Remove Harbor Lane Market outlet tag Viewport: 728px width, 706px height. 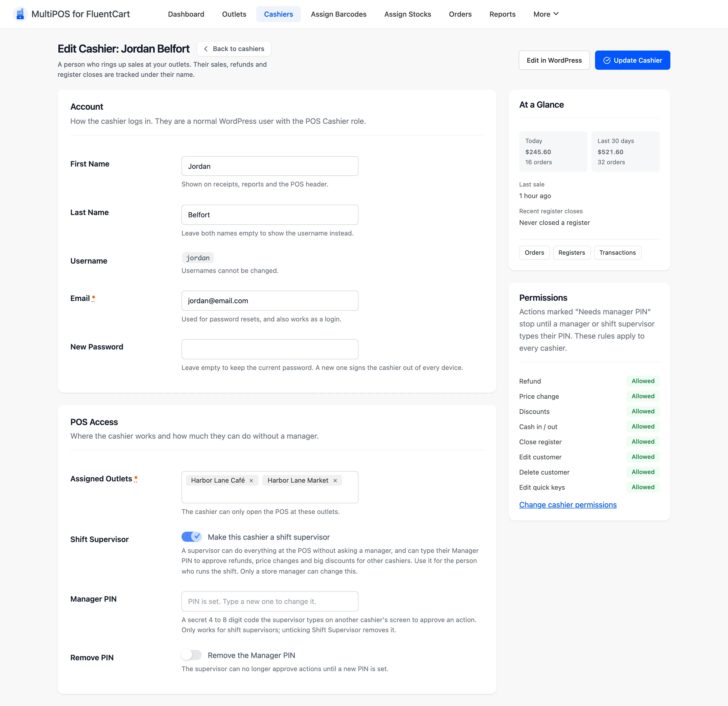(335, 481)
